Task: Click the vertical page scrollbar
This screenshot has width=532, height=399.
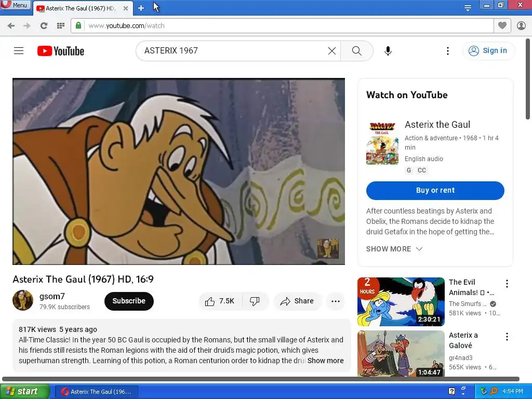Action: (x=528, y=79)
